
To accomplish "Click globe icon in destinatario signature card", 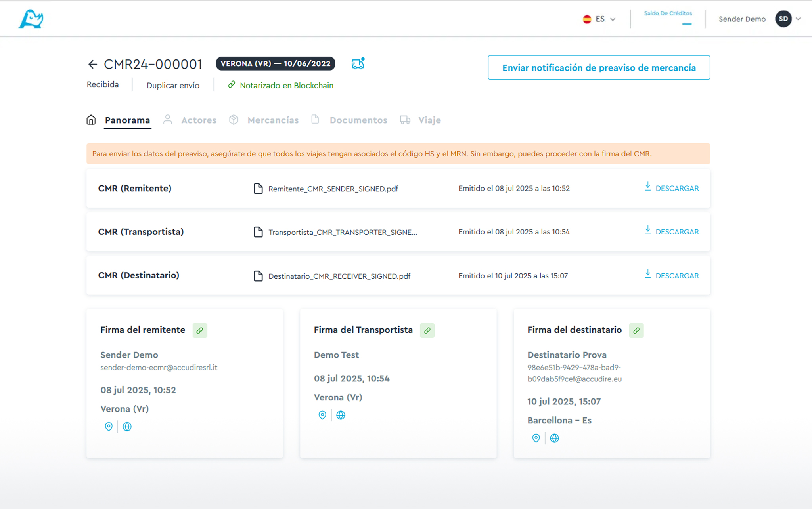I will [x=554, y=438].
